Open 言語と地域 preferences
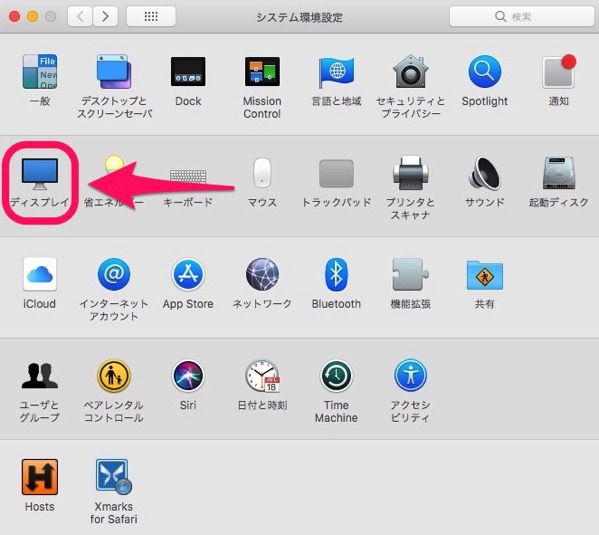599x535 pixels. [x=336, y=72]
